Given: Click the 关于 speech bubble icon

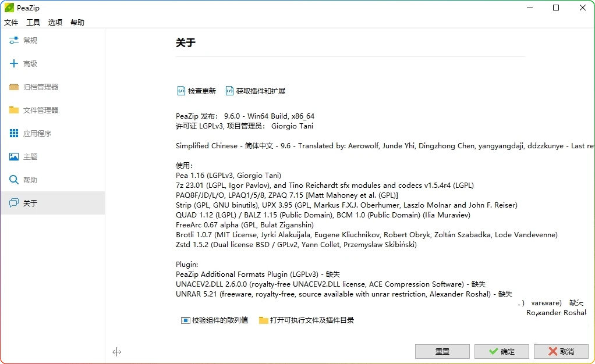Looking at the screenshot, I should pyautogui.click(x=13, y=203).
